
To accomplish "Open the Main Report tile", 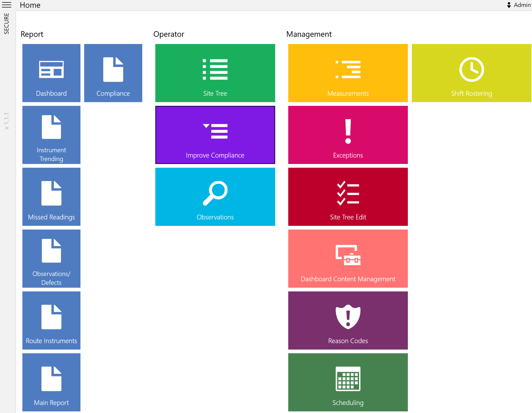I will pos(51,382).
